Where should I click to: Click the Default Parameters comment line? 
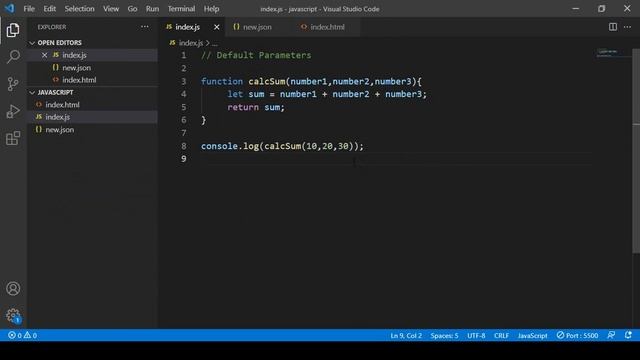[x=256, y=56]
